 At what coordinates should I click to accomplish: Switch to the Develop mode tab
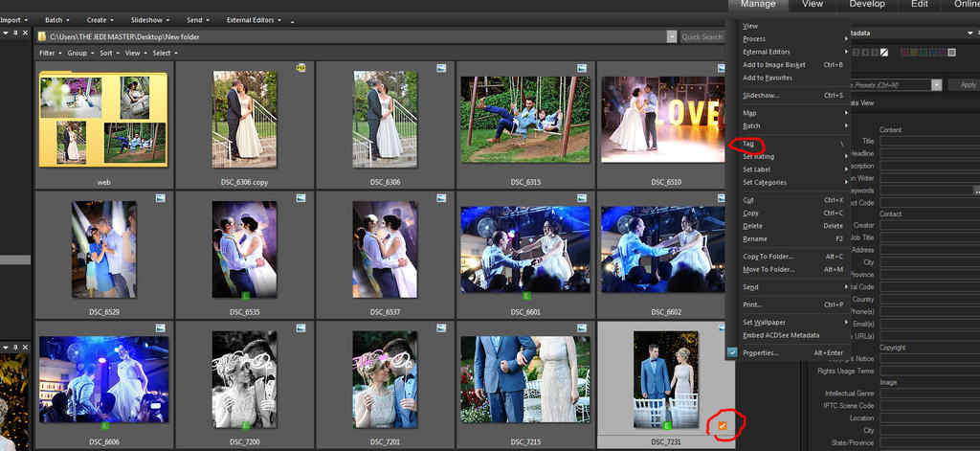(x=866, y=5)
